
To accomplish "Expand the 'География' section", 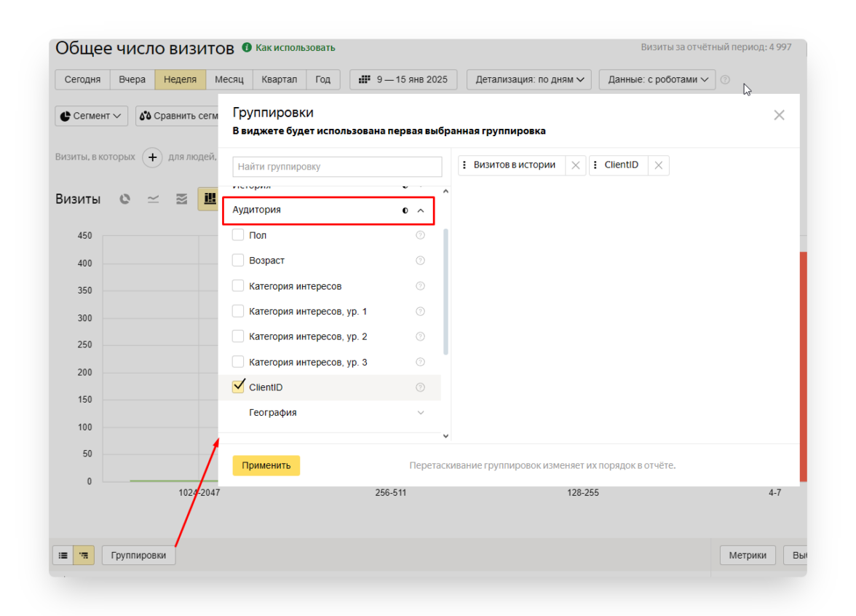I will [x=420, y=413].
